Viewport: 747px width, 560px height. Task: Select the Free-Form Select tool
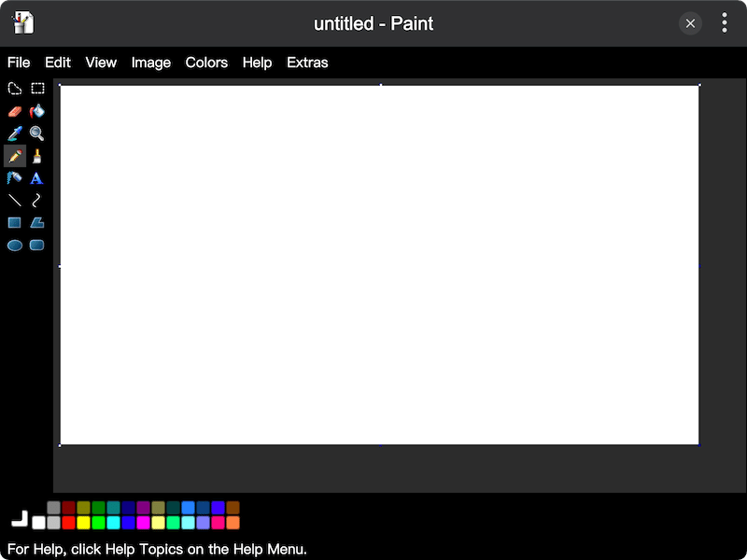(x=15, y=89)
